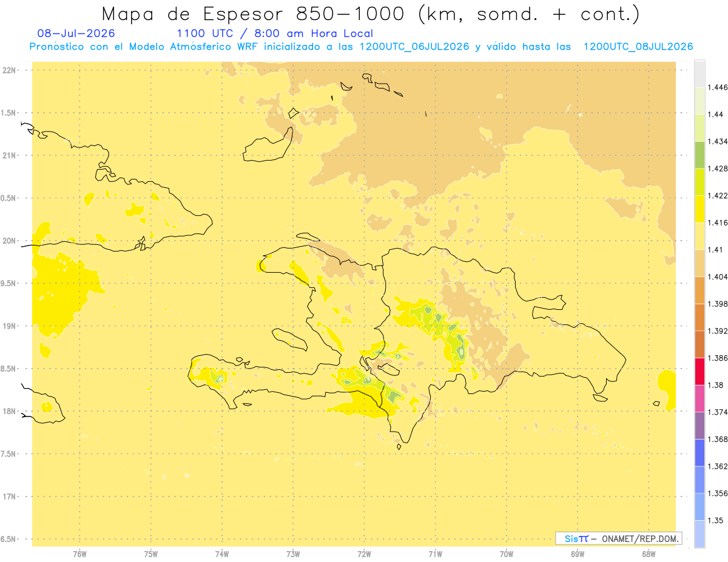Click longitude label '69W'
728x562 pixels.
(578, 554)
